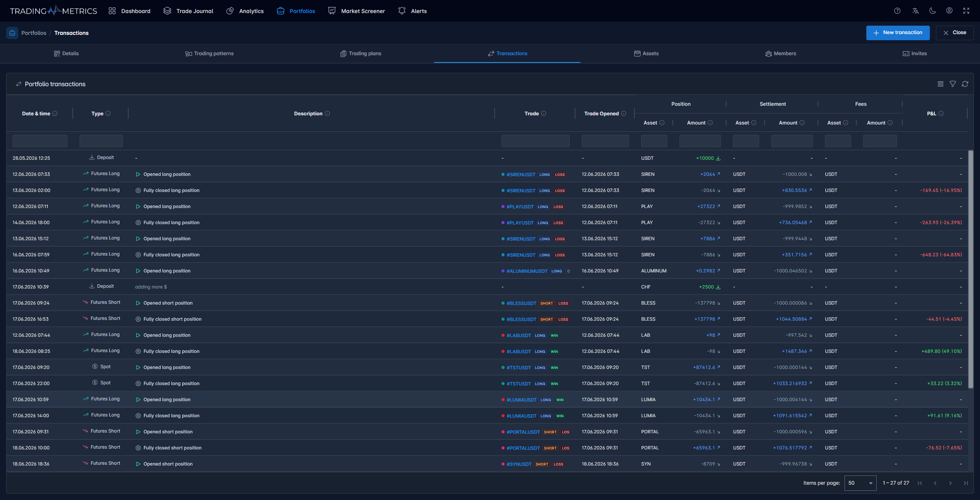Screen dimensions: 980x500
Task: Click the Trade Opened filter field
Action: [x=605, y=141]
